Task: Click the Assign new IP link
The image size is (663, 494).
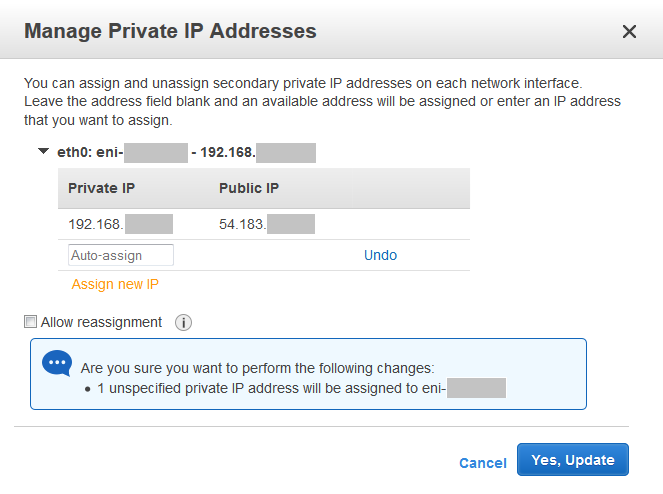Action: coord(115,284)
